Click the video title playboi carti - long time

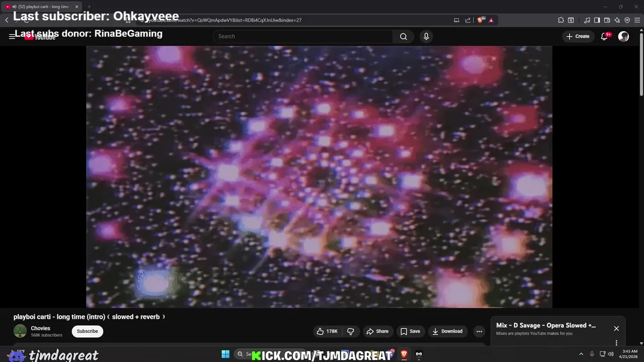click(x=90, y=317)
